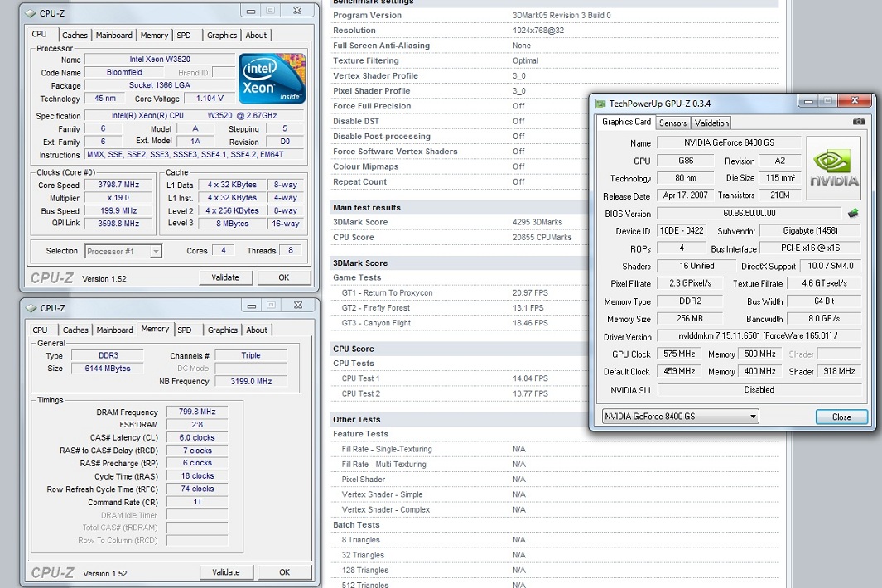This screenshot has height=588, width=882.
Task: Click the Multiplier value x 19.0
Action: click(x=118, y=197)
